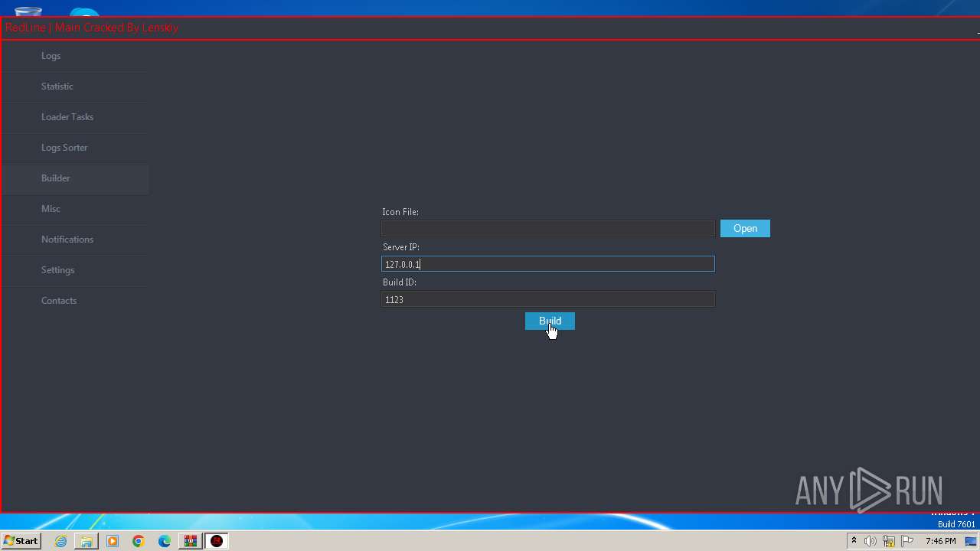The image size is (980, 551).
Task: Focus the Icon File path field
Action: (x=548, y=228)
